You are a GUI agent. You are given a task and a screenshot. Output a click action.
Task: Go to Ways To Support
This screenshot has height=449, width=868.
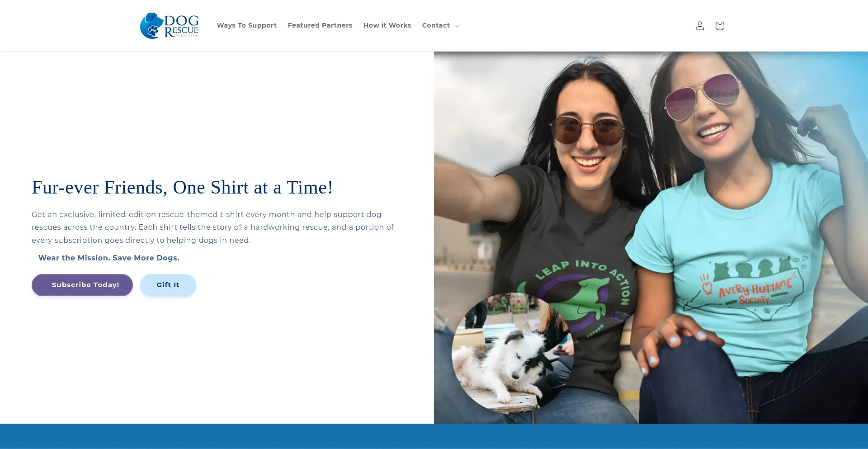click(x=247, y=26)
